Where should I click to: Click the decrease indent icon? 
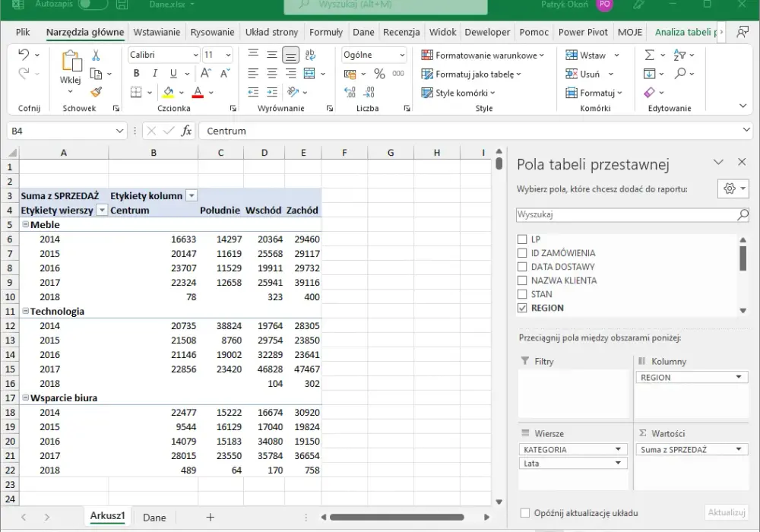coord(253,92)
